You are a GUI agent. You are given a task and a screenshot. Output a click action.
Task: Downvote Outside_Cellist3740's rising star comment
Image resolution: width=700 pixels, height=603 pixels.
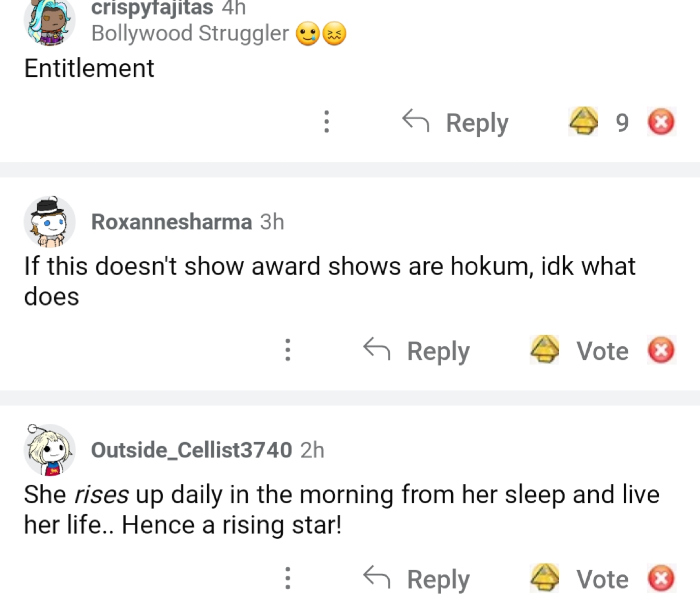(x=660, y=578)
